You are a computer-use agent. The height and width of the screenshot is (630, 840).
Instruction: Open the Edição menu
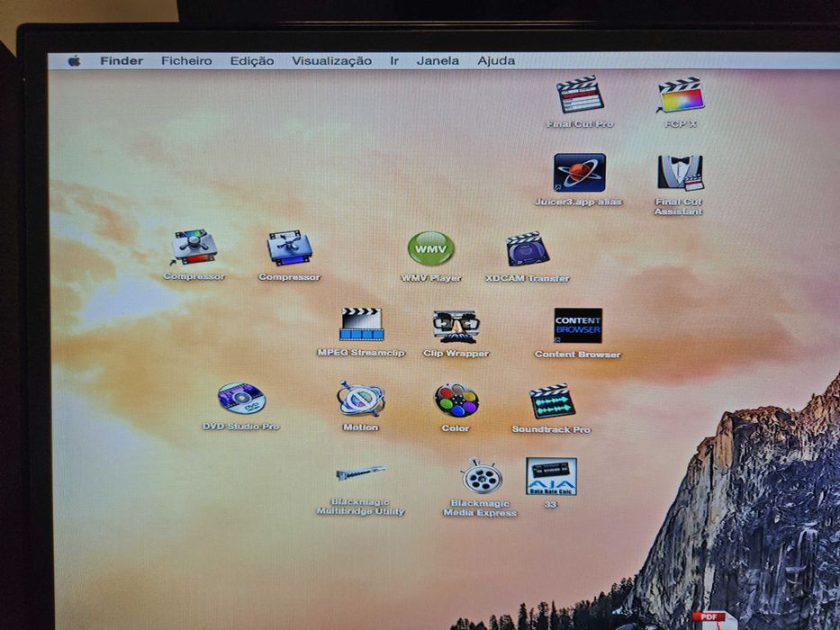pyautogui.click(x=252, y=61)
